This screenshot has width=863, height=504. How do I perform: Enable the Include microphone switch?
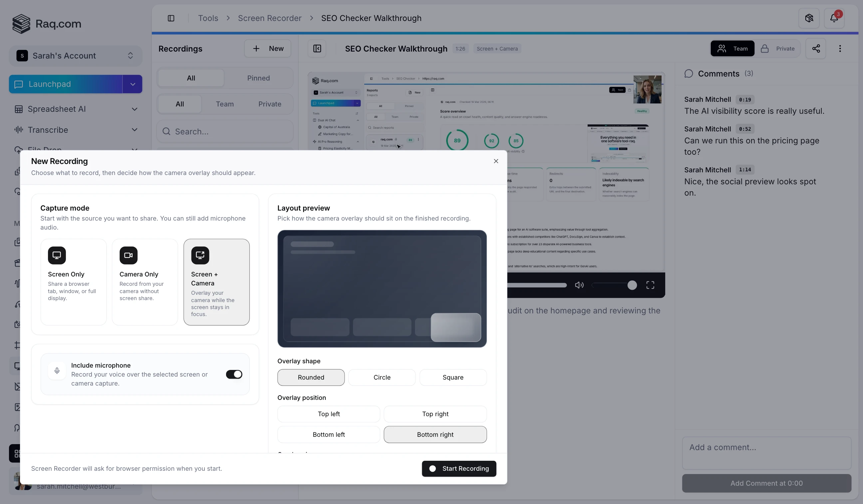click(234, 374)
